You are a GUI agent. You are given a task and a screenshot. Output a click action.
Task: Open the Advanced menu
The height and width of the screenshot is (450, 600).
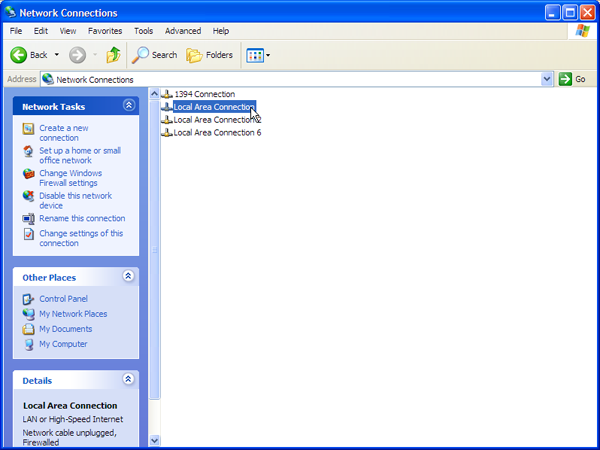point(183,31)
